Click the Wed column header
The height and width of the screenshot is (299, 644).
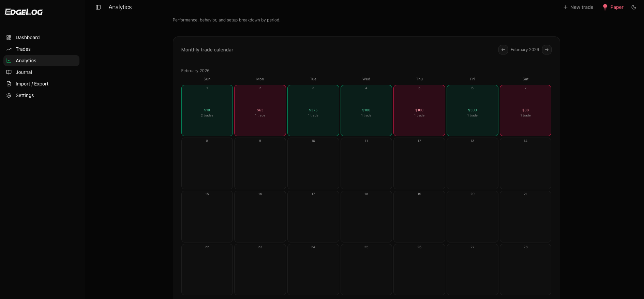[366, 79]
